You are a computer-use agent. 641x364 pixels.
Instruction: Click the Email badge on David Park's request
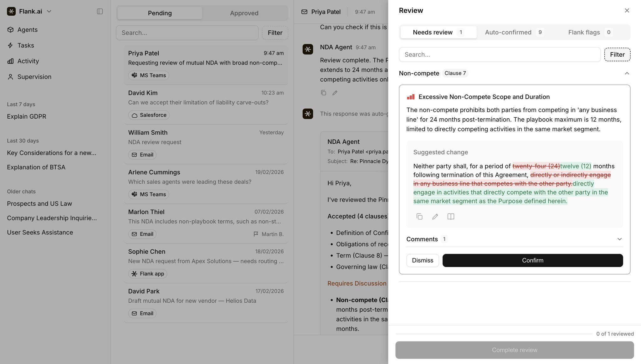[142, 313]
